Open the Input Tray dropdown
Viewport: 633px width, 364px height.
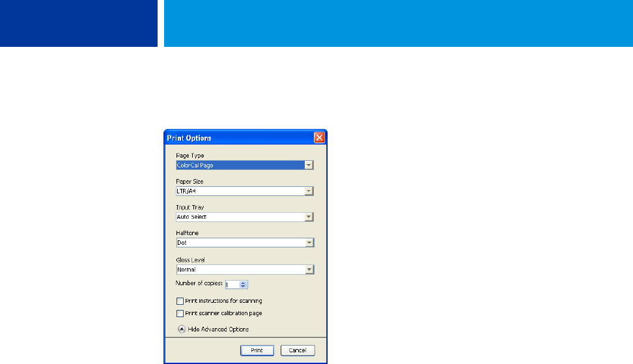tap(245, 217)
